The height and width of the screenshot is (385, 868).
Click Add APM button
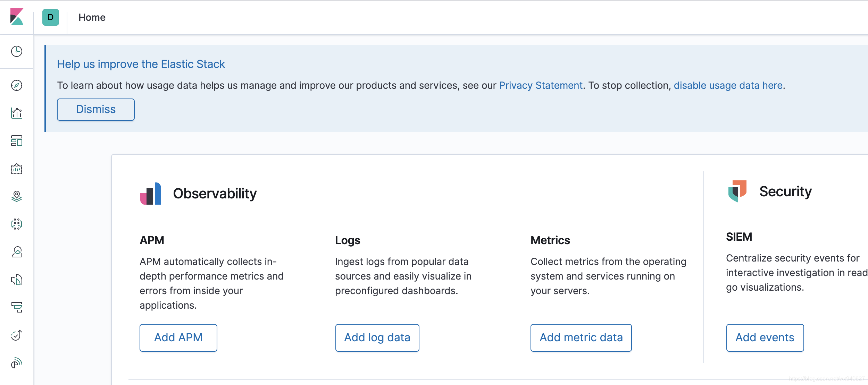[x=178, y=338]
